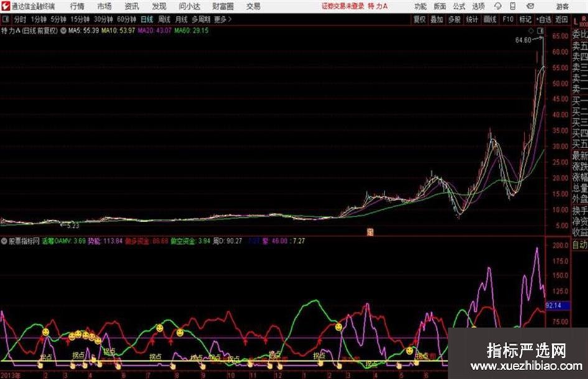Image resolution: width=588 pixels, height=379 pixels.
Task: Select the 多周期 multi-period tab
Action: tap(202, 19)
